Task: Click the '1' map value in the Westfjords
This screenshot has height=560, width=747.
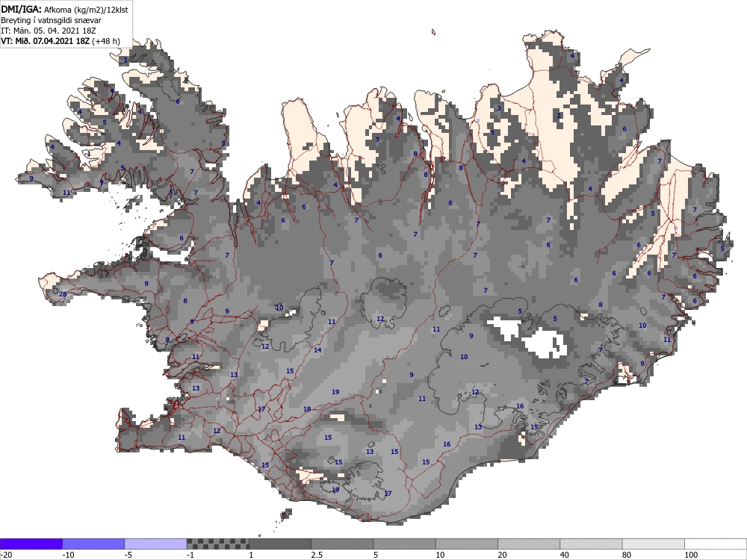Action: coord(89,154)
